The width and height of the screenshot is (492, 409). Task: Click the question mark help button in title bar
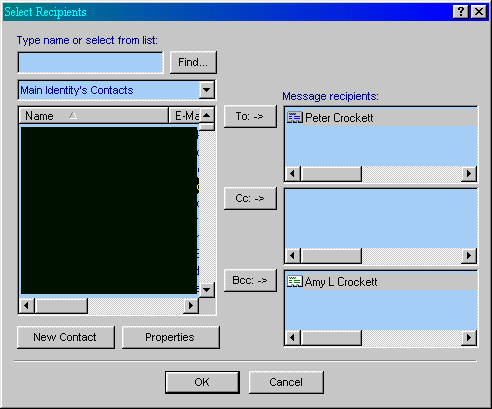tap(461, 12)
